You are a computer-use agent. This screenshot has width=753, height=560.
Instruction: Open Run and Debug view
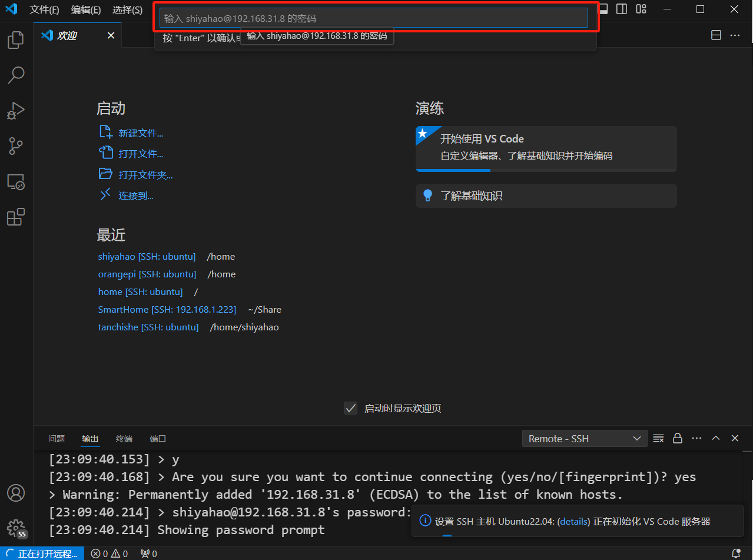point(16,111)
